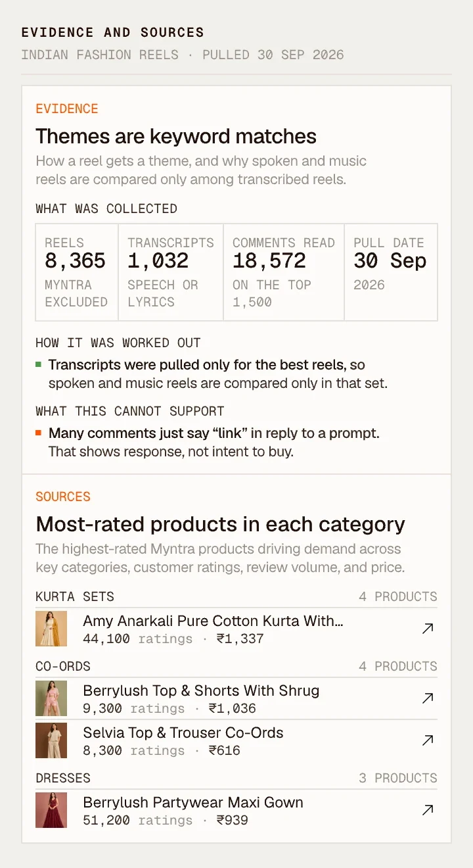
Task: Click 51,200 ratings · ₹939 text
Action: tap(166, 820)
